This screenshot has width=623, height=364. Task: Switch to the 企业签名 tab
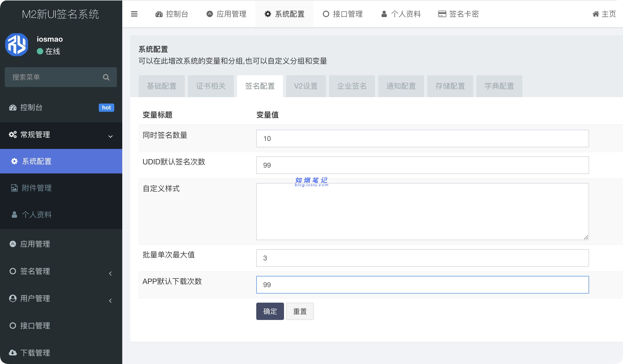tap(352, 86)
